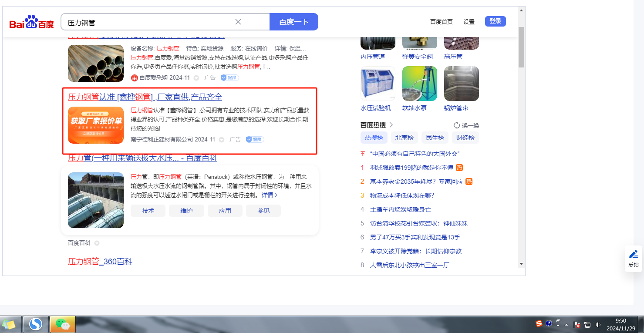This screenshot has height=333, width=644.
Task: Open the 压力钢管_360百科 result link
Action: [100, 261]
